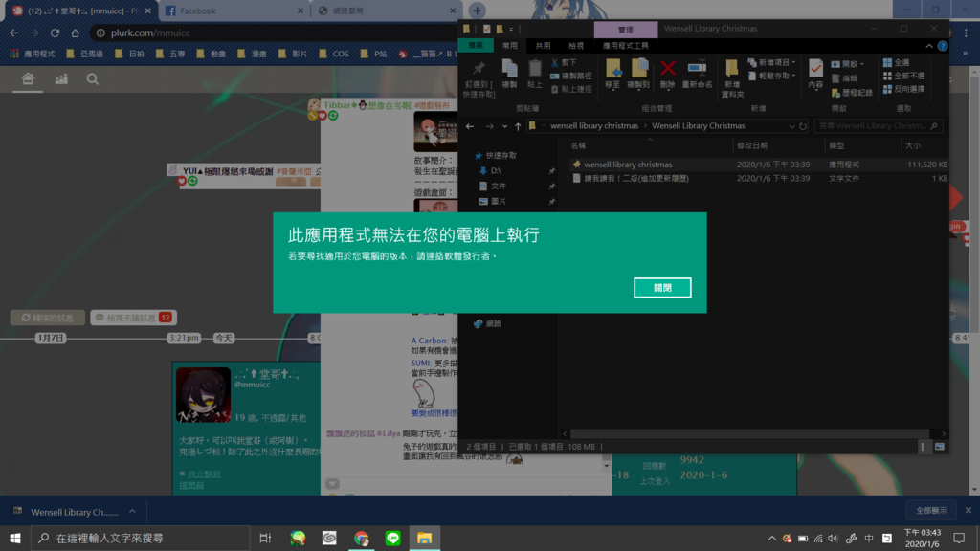The height and width of the screenshot is (551, 980).
Task: Switch to the 檢視 View ribbon tab
Action: pos(575,46)
